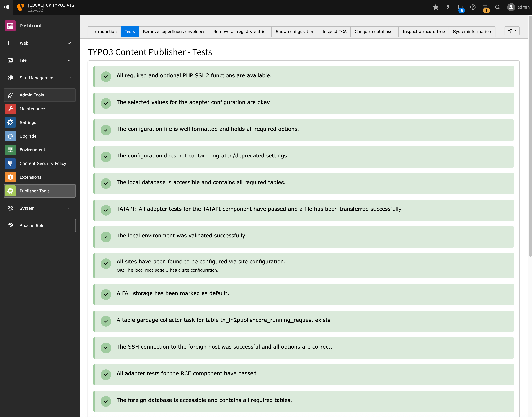This screenshot has width=532, height=417.
Task: Click the TYPO3 Content Publisher - Tests heading
Action: 150,52
